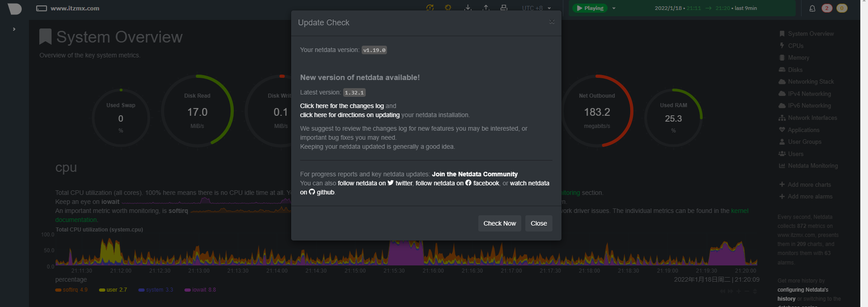Screen dimensions: 868x307
Task: Open 'Click here for the changes log' link
Action: (x=342, y=106)
